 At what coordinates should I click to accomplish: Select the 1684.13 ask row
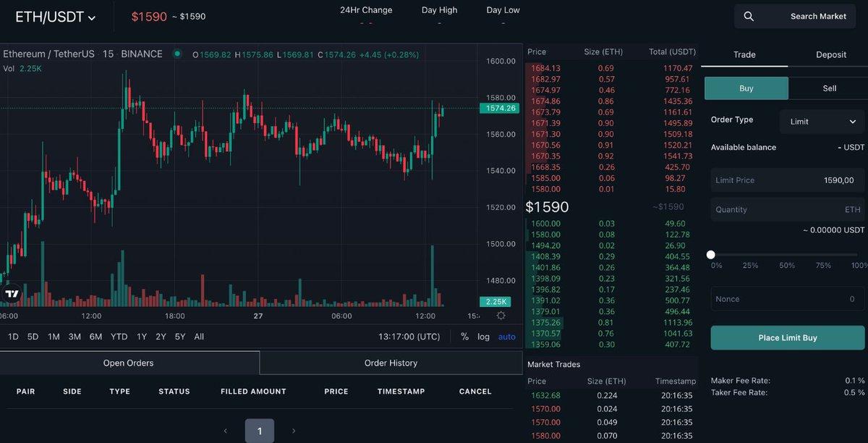(x=611, y=68)
